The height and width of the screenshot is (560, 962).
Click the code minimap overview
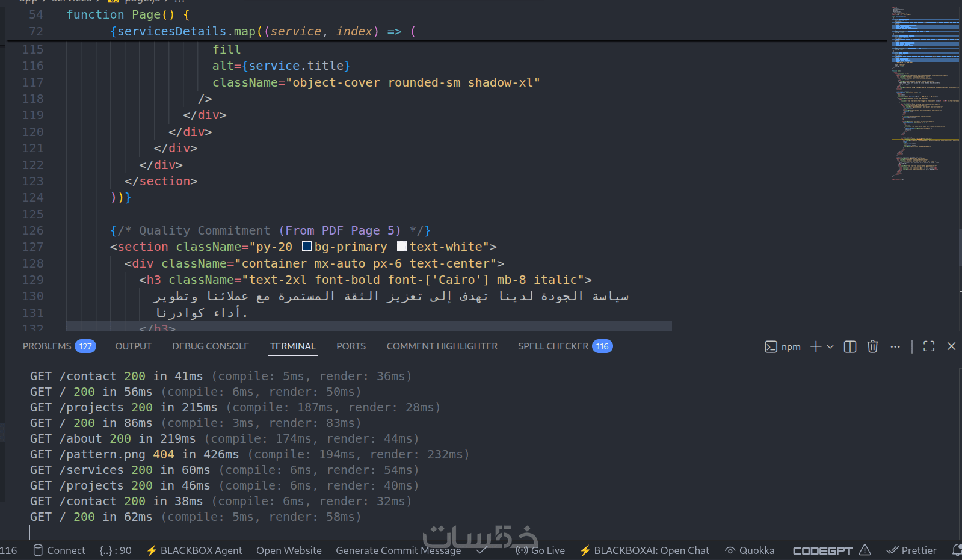[x=925, y=93]
